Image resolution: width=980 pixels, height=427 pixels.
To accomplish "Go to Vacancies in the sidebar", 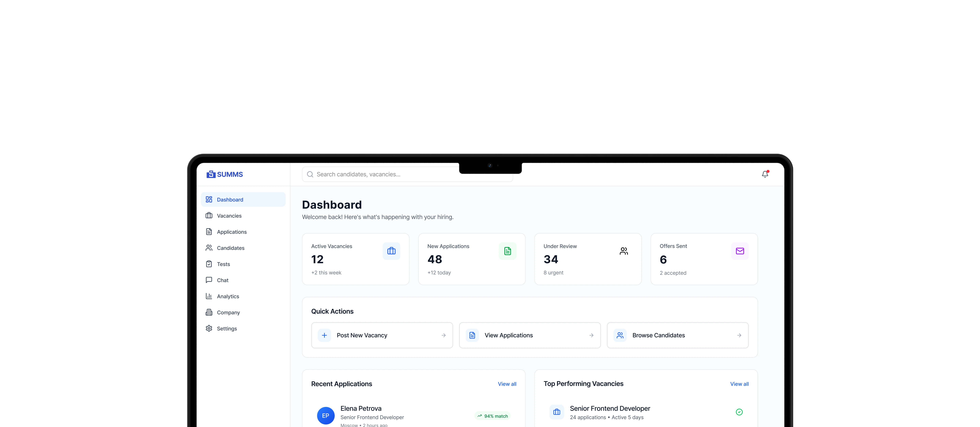I will tap(243, 216).
